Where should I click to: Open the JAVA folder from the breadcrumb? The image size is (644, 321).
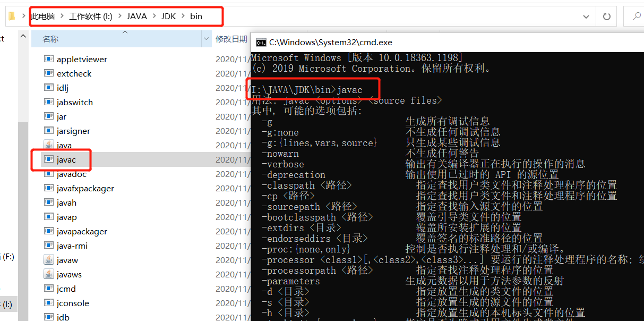point(137,16)
